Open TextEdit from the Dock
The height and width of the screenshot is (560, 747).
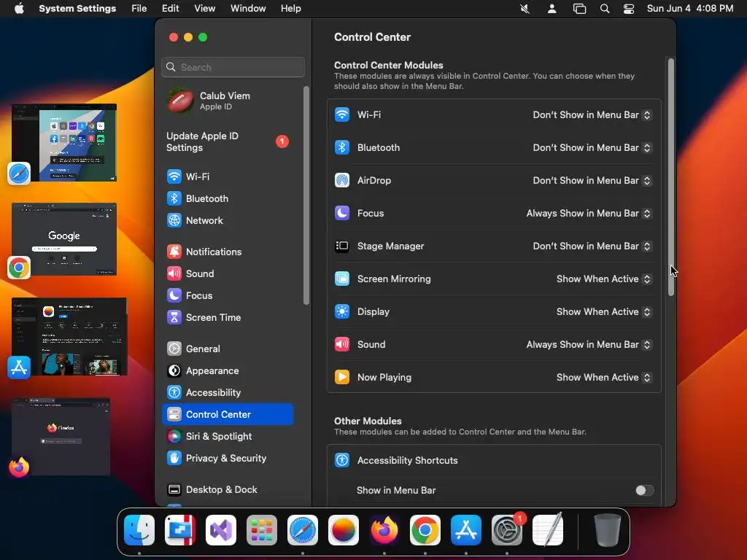548,530
